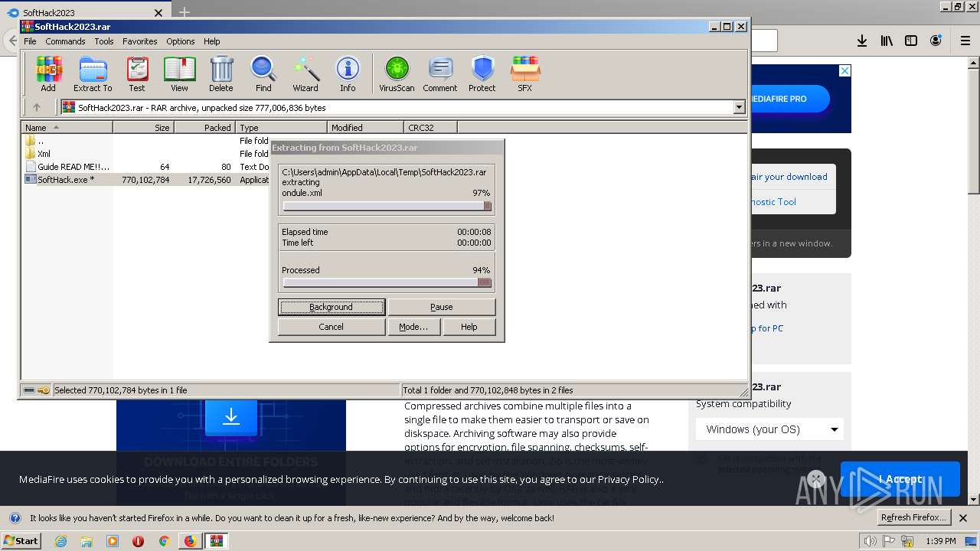Open the View file tool

[179, 74]
